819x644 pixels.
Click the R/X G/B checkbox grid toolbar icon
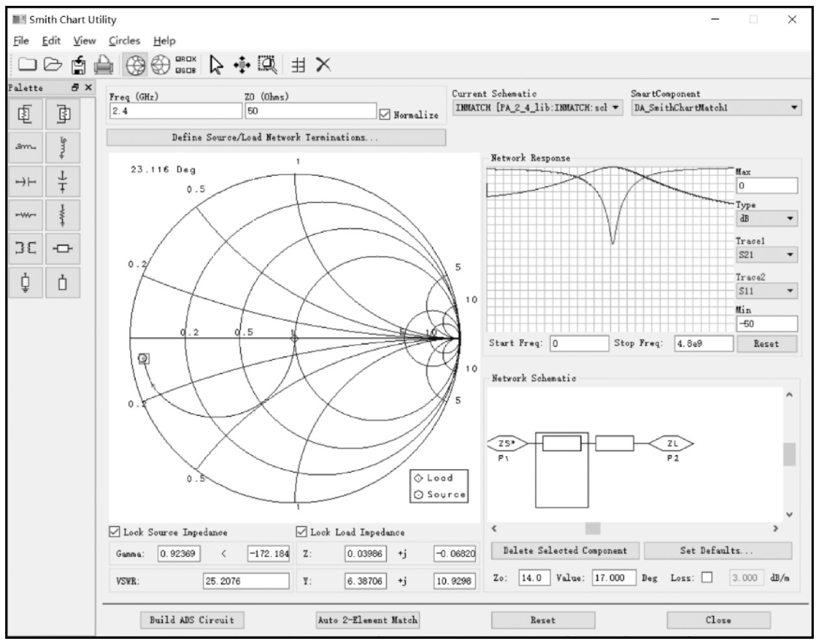click(x=185, y=64)
